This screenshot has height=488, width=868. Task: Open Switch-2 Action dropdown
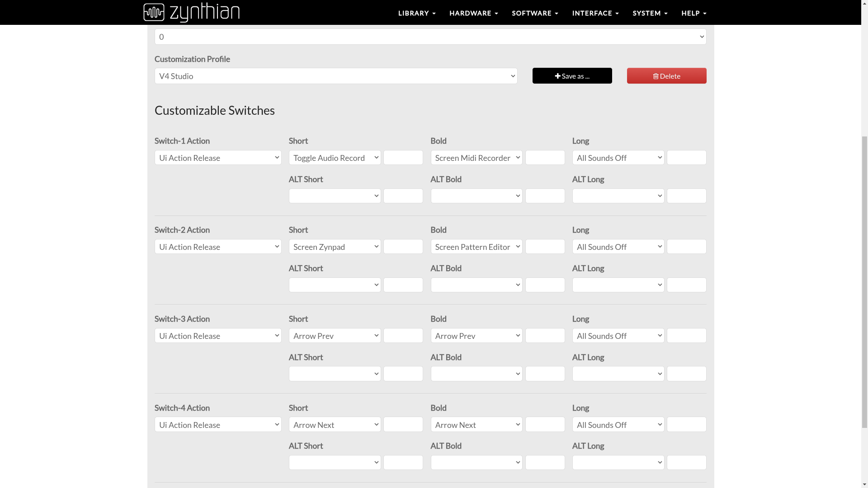[x=218, y=247]
